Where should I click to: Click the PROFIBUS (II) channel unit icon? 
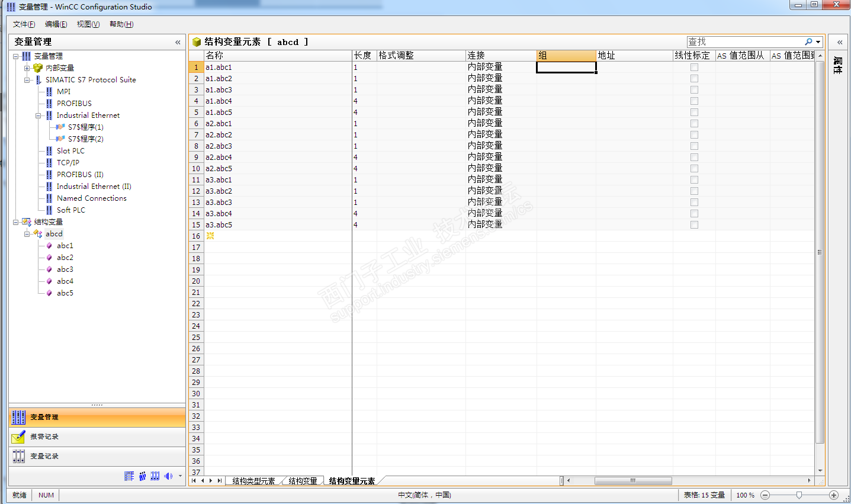tap(49, 175)
